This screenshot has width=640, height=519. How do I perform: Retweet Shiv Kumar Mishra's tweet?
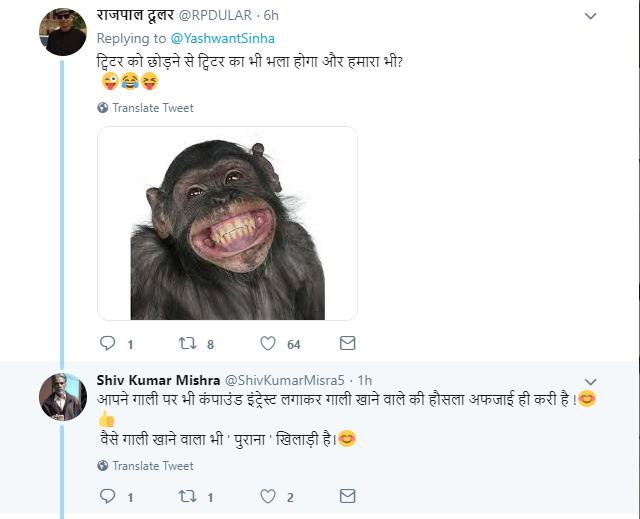[187, 496]
